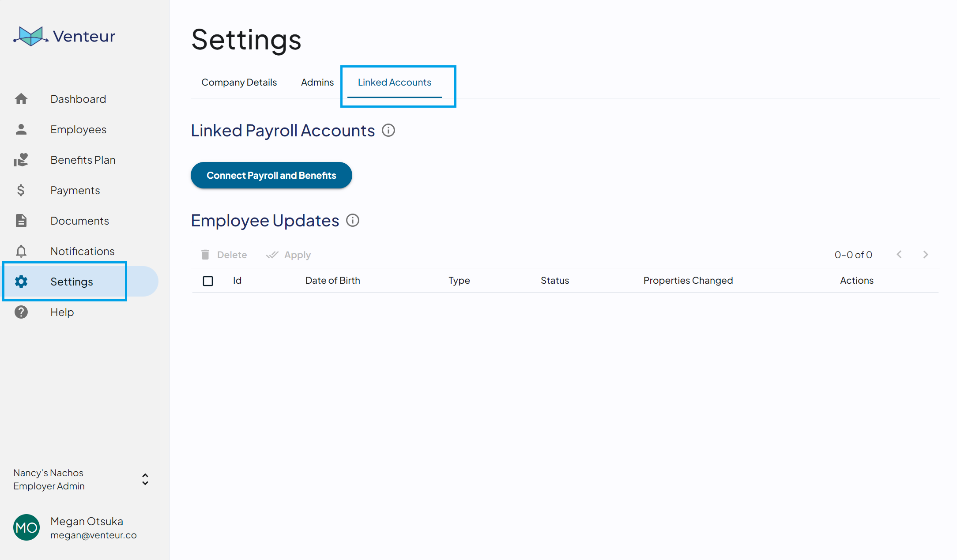Click the Help question mark icon
The height and width of the screenshot is (560, 957).
point(21,312)
